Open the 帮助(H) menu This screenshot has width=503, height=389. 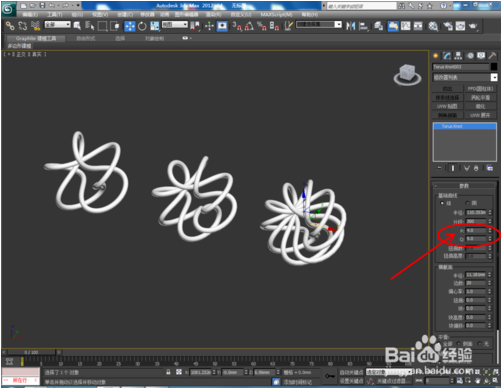(310, 15)
